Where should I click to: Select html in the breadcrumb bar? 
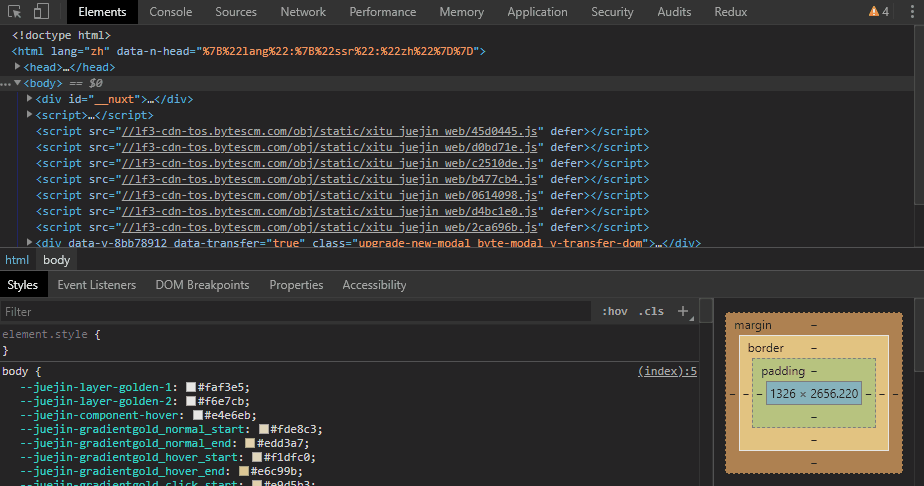coord(17,260)
